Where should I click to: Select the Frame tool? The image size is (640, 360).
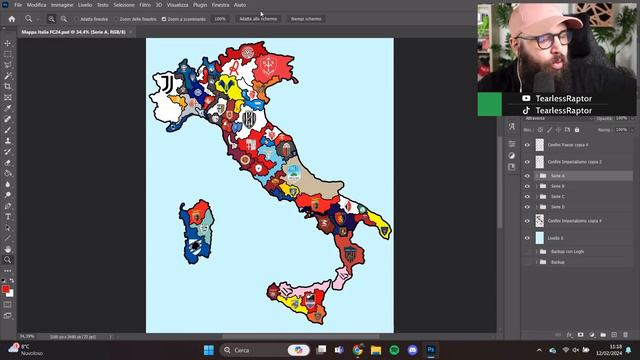point(7,98)
